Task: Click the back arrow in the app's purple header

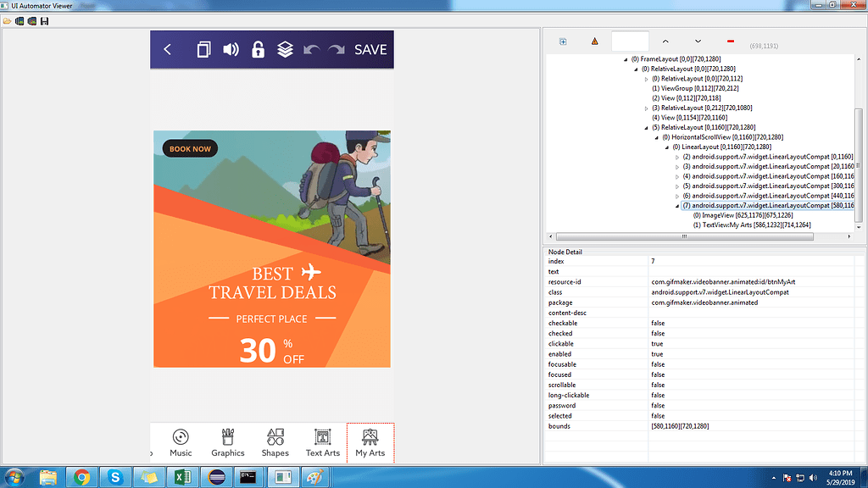Action: (x=167, y=50)
